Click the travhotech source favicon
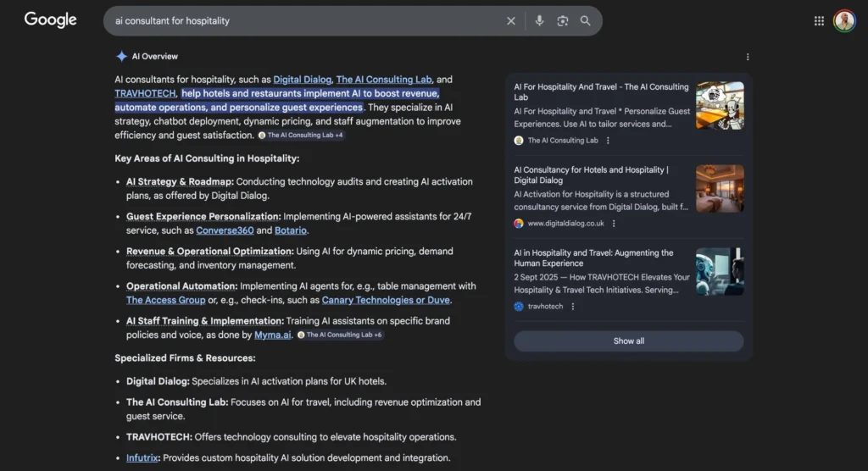The width and height of the screenshot is (868, 471). 519,307
